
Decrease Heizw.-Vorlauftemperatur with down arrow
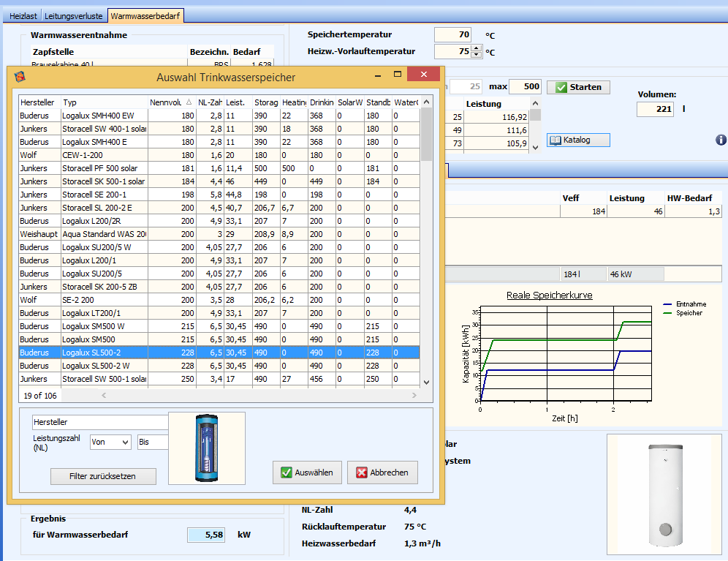click(x=477, y=55)
